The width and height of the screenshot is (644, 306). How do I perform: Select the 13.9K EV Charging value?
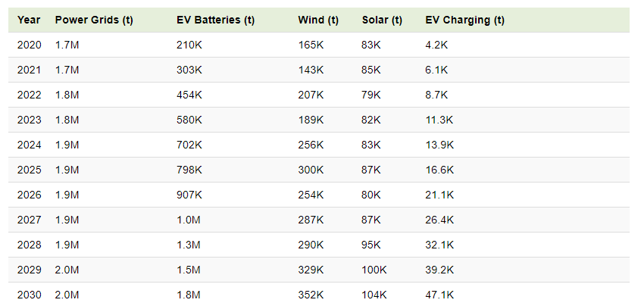point(439,145)
